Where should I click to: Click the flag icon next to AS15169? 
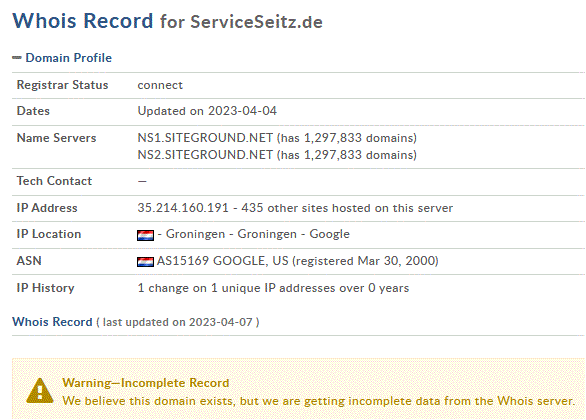coord(145,262)
